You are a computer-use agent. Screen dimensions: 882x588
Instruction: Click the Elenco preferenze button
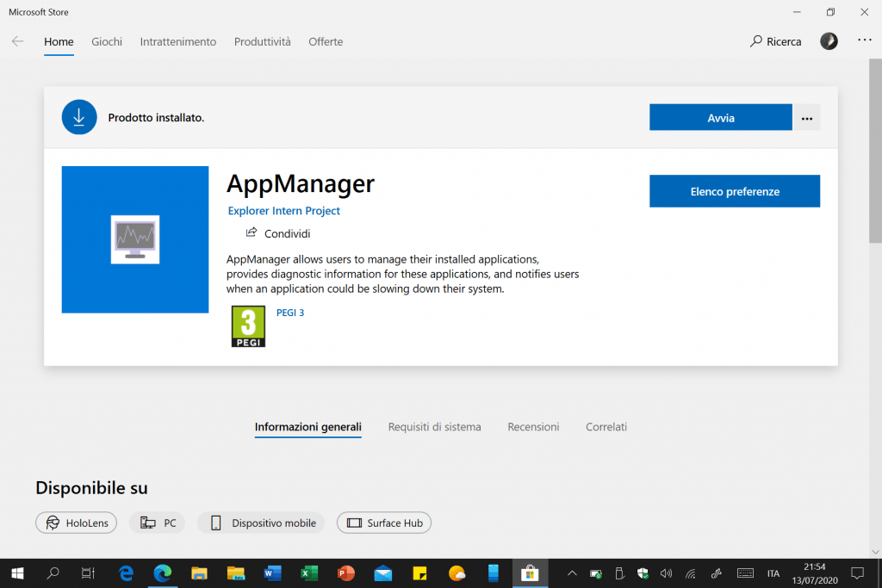click(734, 191)
